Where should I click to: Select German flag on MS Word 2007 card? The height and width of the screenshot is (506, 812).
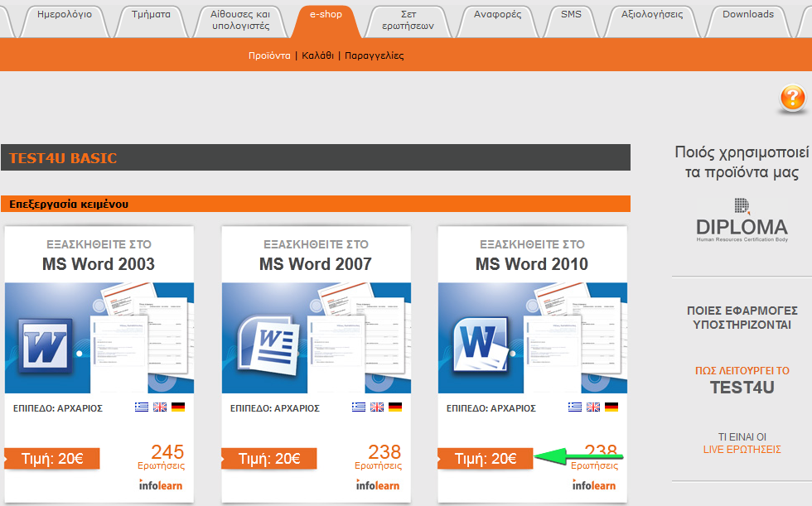pyautogui.click(x=395, y=407)
